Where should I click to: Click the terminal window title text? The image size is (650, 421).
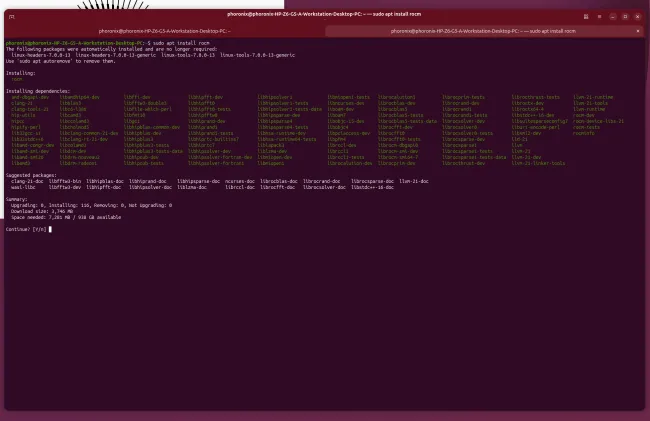coord(324,14)
